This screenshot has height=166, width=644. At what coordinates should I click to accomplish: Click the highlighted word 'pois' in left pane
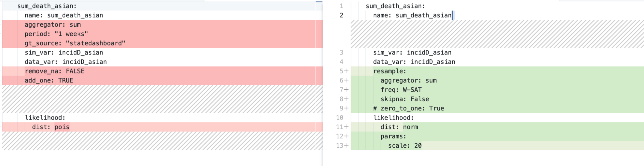pos(62,127)
